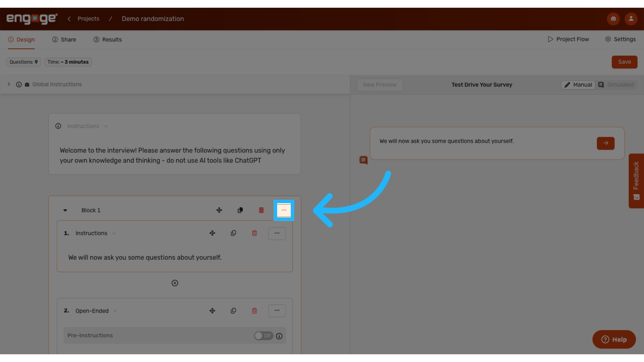Delete question 1 Instructions
This screenshot has height=362, width=644.
pyautogui.click(x=255, y=233)
